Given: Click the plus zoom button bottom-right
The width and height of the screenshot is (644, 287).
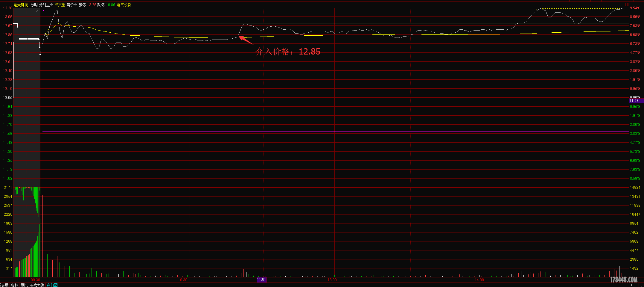Looking at the screenshot, I should pos(632,285).
